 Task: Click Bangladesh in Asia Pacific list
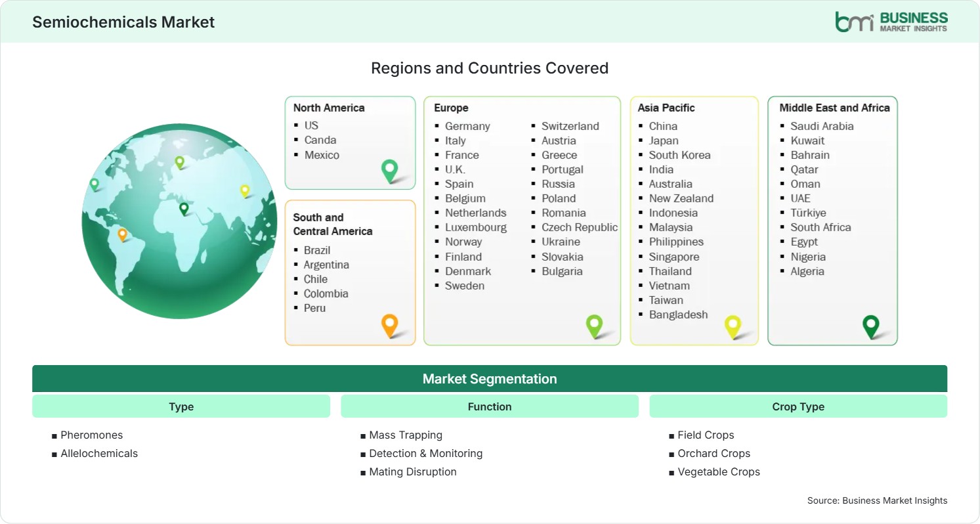click(679, 315)
